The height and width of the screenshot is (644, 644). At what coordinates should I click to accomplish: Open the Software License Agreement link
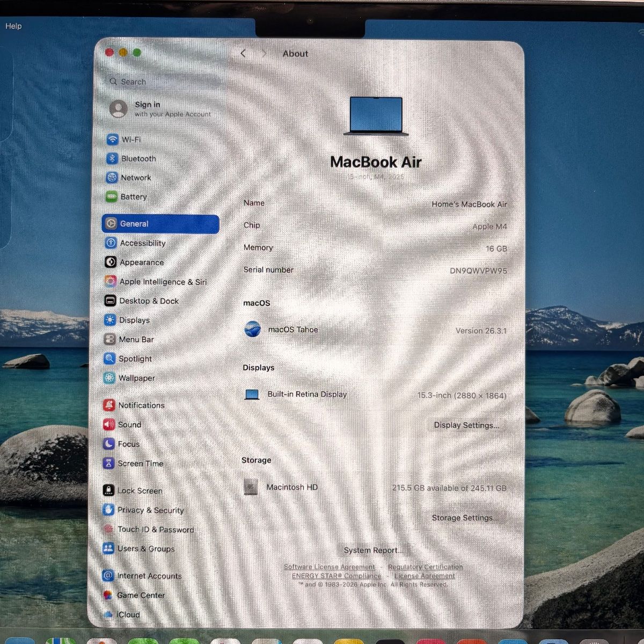click(329, 566)
